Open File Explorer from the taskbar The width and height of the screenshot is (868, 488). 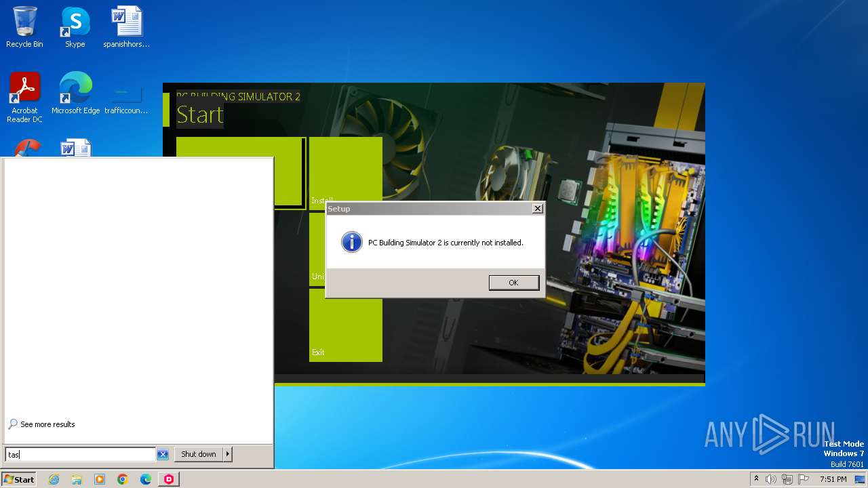[77, 479]
